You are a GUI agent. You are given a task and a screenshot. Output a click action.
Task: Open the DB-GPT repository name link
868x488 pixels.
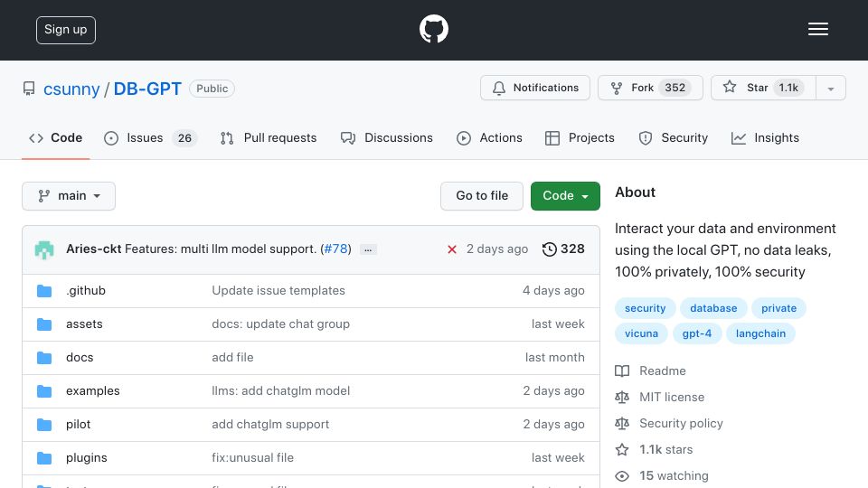coord(147,89)
